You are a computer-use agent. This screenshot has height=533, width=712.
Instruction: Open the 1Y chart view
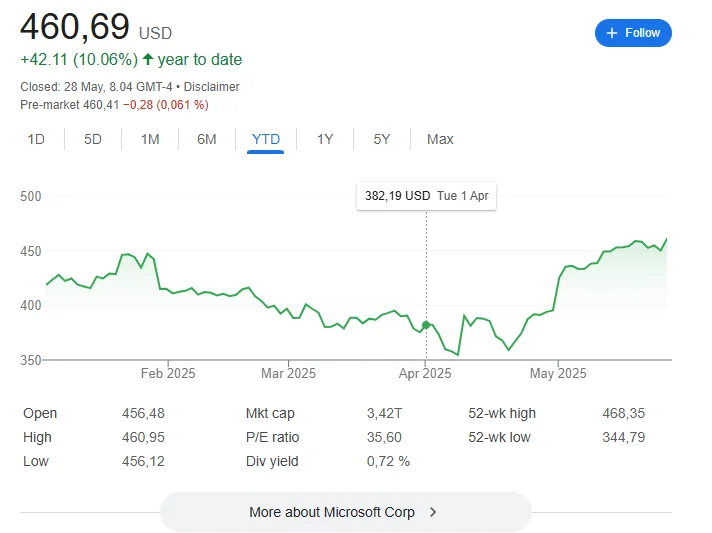pos(325,139)
